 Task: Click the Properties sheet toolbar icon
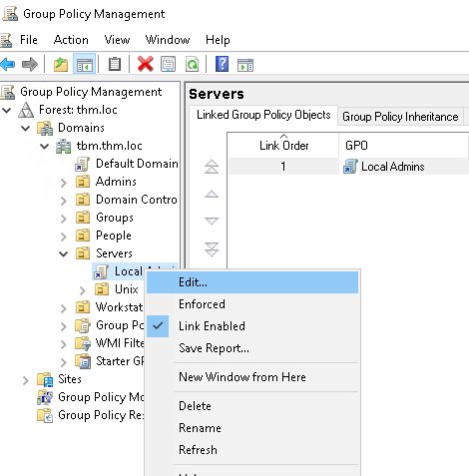pos(168,64)
